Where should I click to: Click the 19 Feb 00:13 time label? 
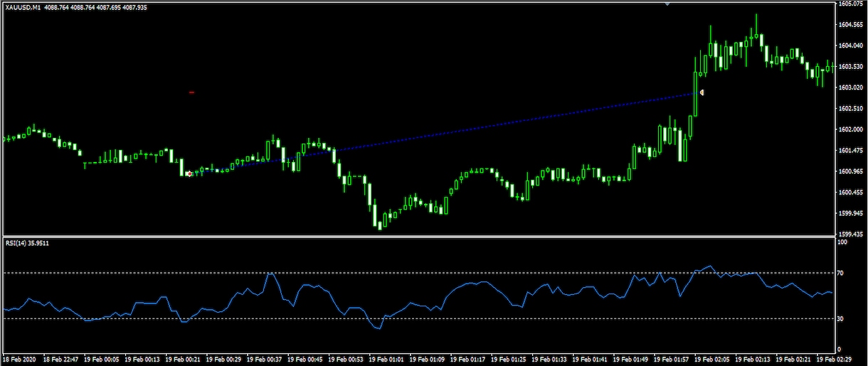click(142, 359)
